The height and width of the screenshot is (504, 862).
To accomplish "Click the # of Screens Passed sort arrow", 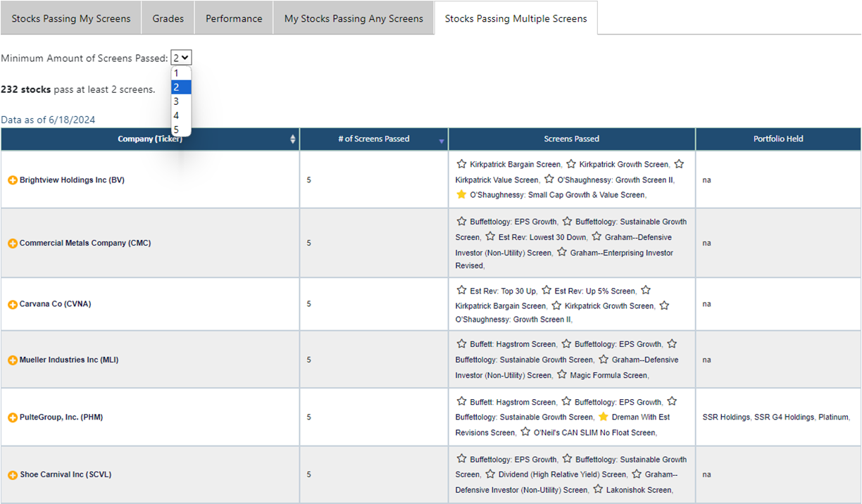I will (x=442, y=141).
